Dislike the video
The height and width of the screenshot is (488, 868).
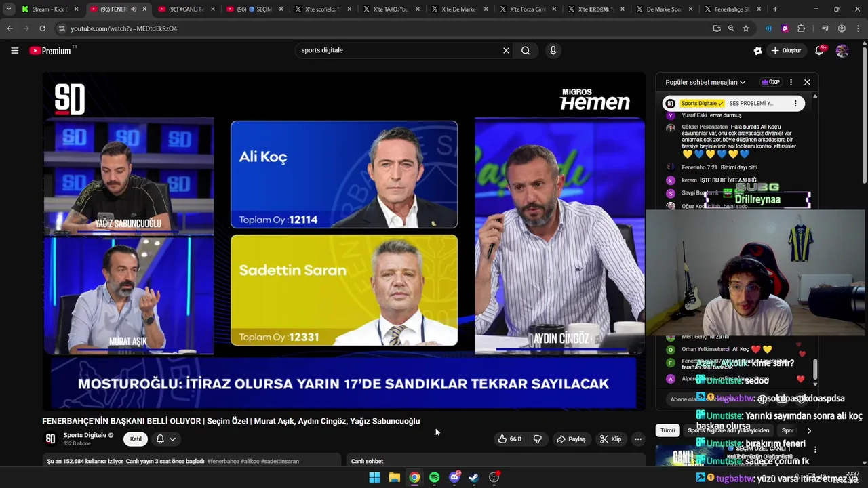538,439
